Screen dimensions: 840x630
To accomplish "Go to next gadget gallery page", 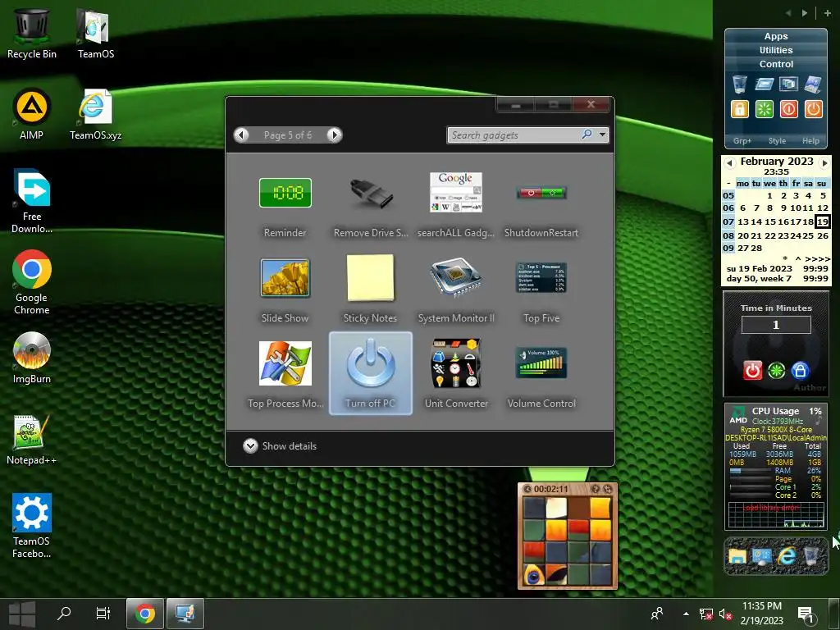I will [x=335, y=135].
